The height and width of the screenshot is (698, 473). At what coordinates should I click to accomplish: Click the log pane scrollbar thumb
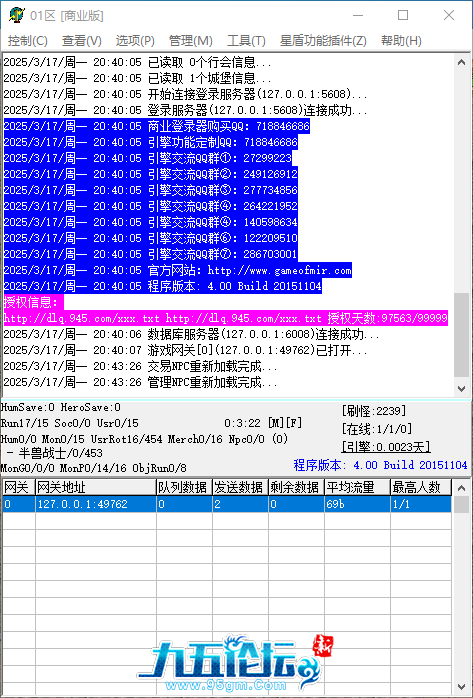point(461,335)
